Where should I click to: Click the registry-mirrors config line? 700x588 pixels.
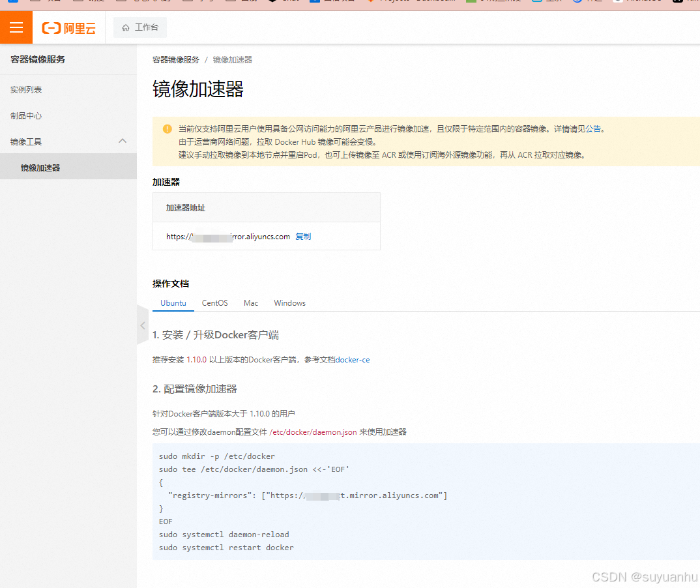click(x=308, y=495)
